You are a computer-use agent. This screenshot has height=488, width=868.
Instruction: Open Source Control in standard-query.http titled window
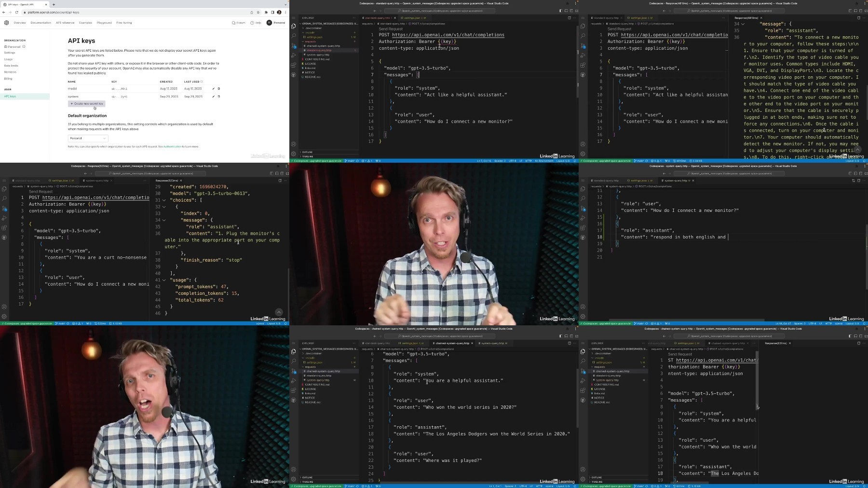click(293, 46)
